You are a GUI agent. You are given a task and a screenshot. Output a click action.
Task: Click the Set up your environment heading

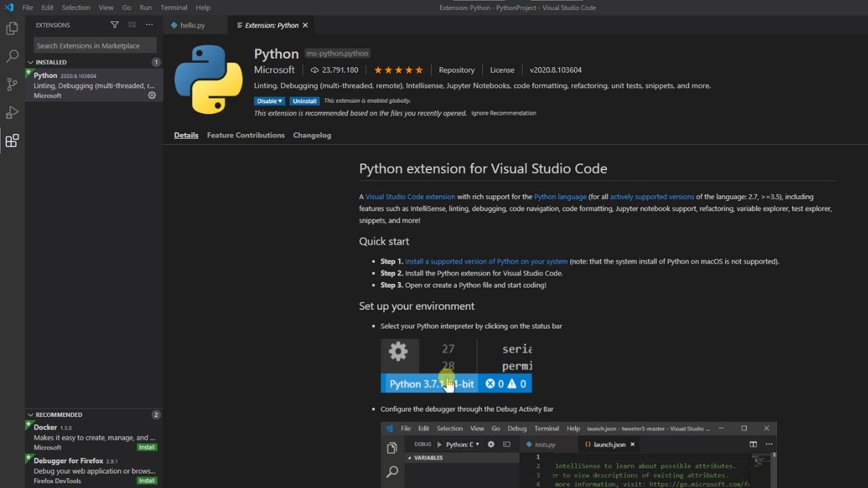click(416, 306)
